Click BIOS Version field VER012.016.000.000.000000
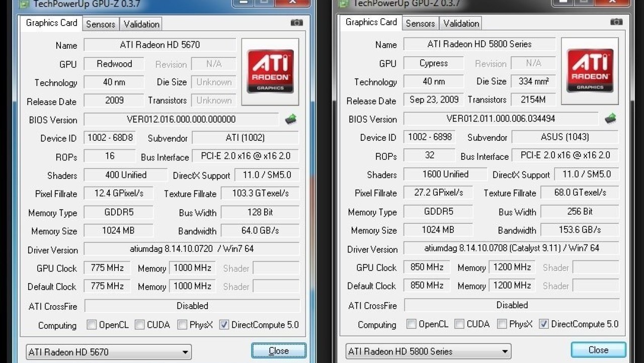 (x=181, y=120)
